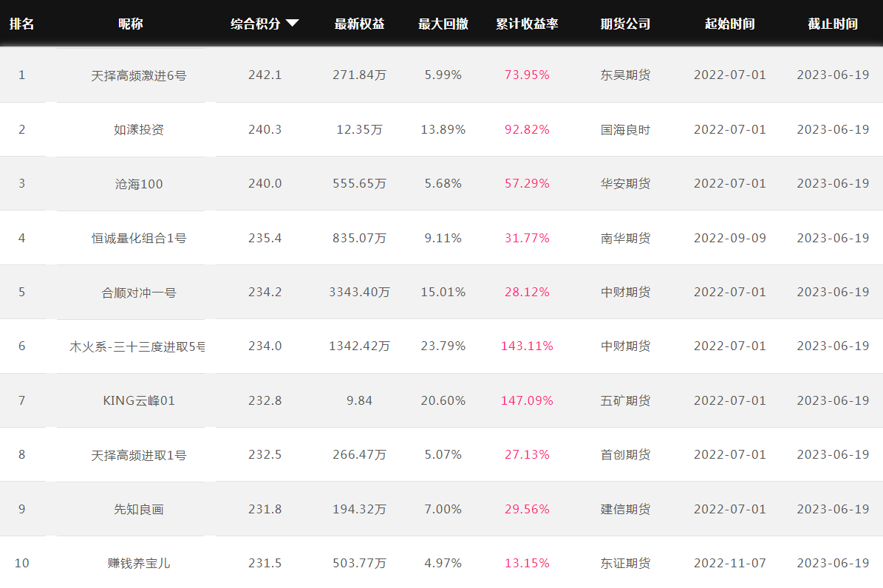
Task: Select start date 2022-09-09
Action: point(730,239)
